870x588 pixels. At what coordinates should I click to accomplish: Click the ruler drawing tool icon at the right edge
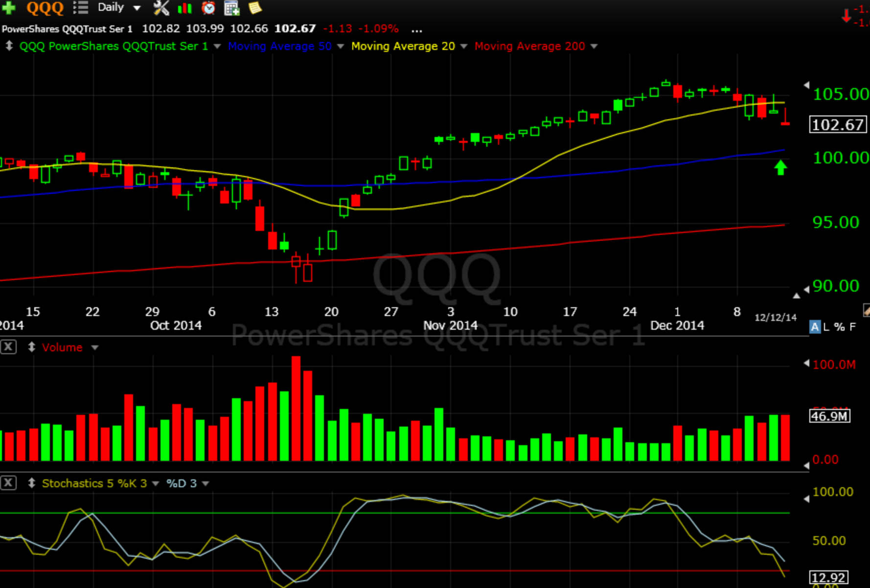point(867,310)
